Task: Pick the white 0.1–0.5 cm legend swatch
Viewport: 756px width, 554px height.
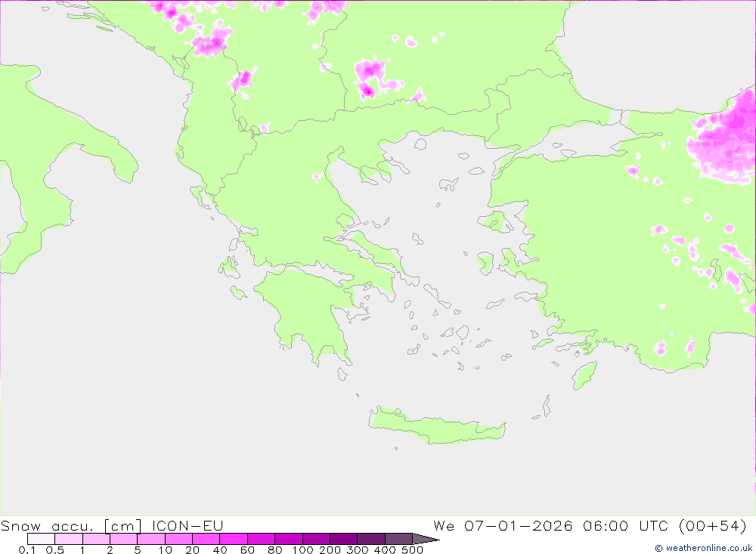Action: coord(41,539)
